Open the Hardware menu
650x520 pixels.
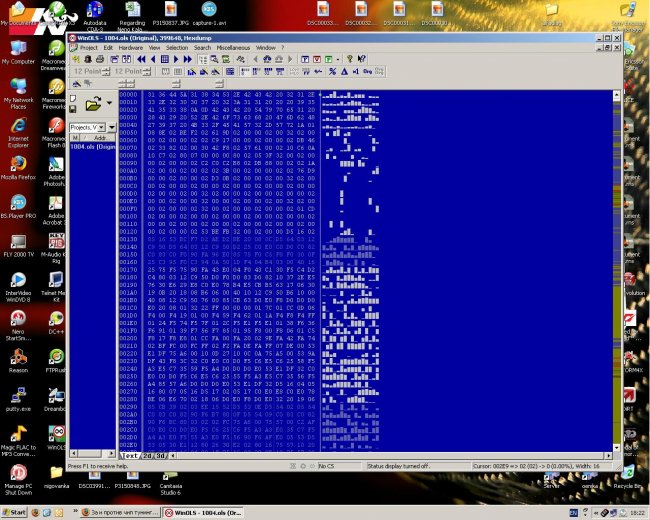click(130, 47)
